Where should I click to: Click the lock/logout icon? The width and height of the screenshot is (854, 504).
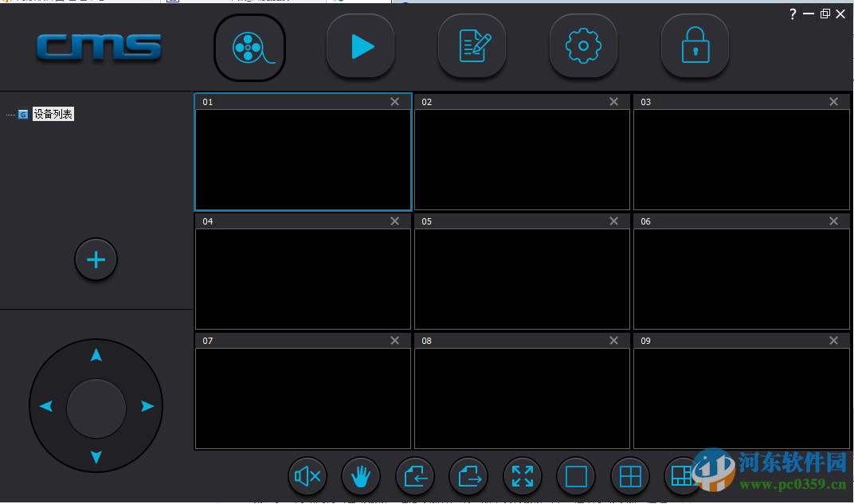695,46
